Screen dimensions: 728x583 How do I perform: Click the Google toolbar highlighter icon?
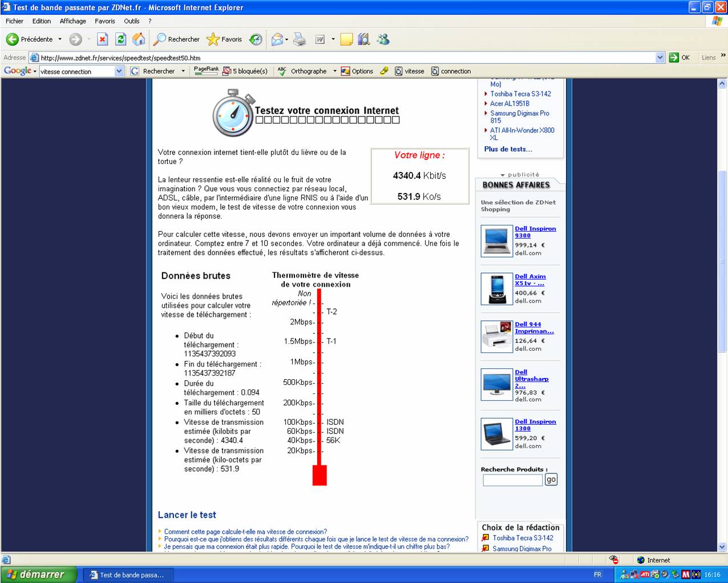tap(384, 71)
